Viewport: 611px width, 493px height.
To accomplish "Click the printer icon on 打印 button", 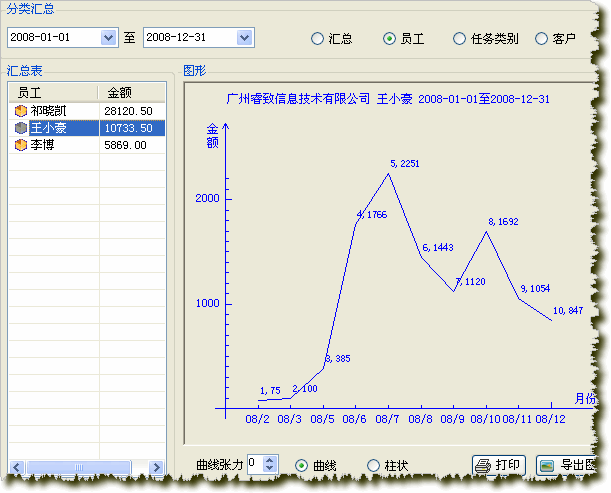I will pyautogui.click(x=483, y=466).
